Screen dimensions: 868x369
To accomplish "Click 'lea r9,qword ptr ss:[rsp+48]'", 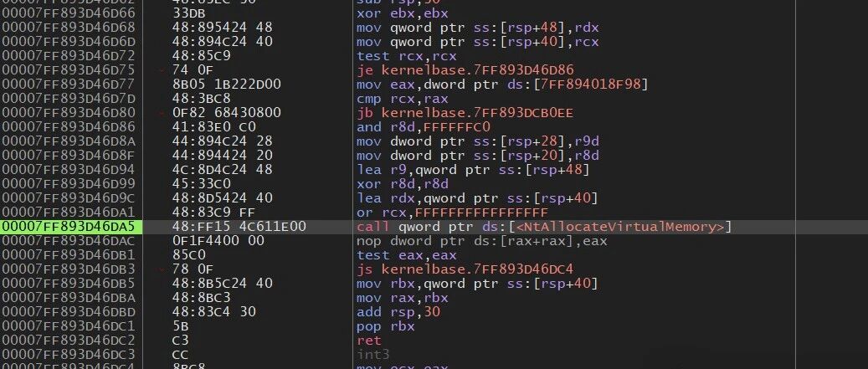I will point(473,170).
